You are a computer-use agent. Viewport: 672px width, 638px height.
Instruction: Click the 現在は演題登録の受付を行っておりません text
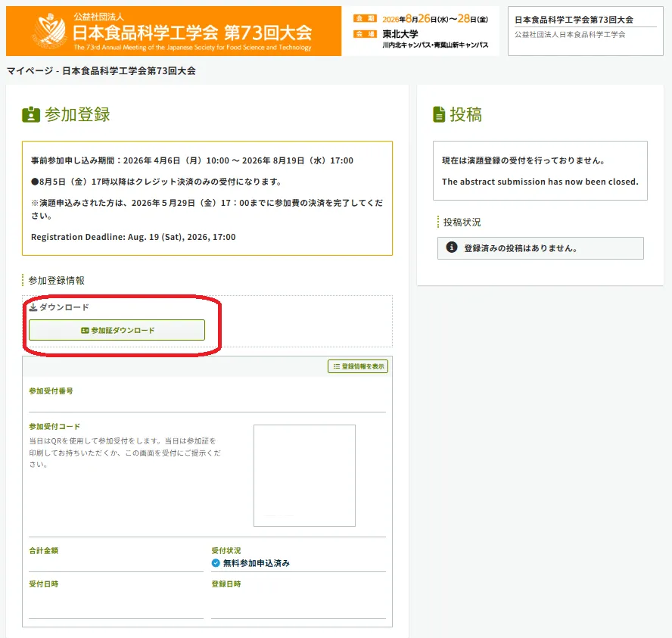click(524, 160)
